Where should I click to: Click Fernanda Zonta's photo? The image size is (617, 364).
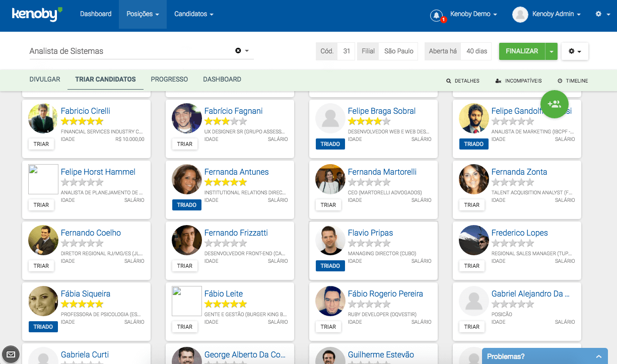pyautogui.click(x=474, y=179)
